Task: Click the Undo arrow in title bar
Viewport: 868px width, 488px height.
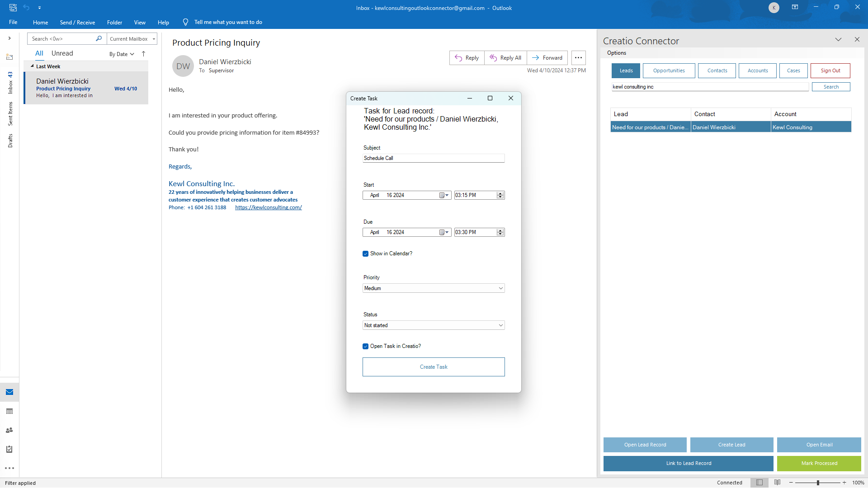Action: click(x=26, y=8)
